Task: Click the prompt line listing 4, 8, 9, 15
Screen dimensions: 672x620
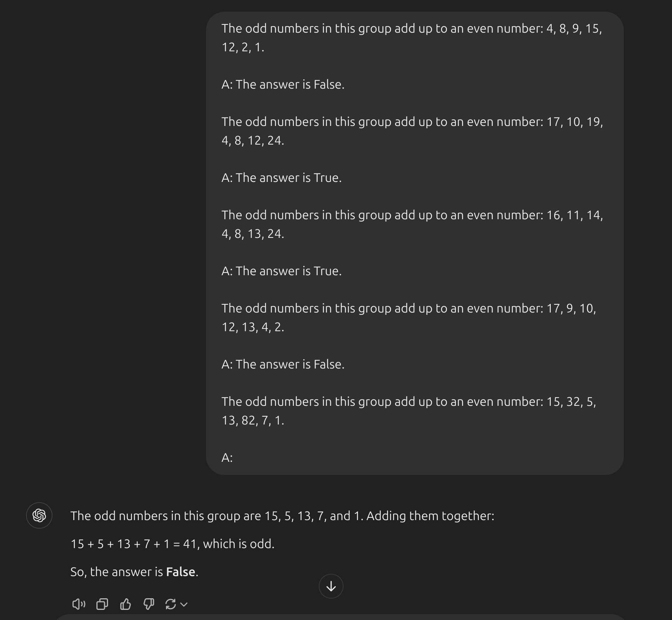Action: click(x=412, y=38)
